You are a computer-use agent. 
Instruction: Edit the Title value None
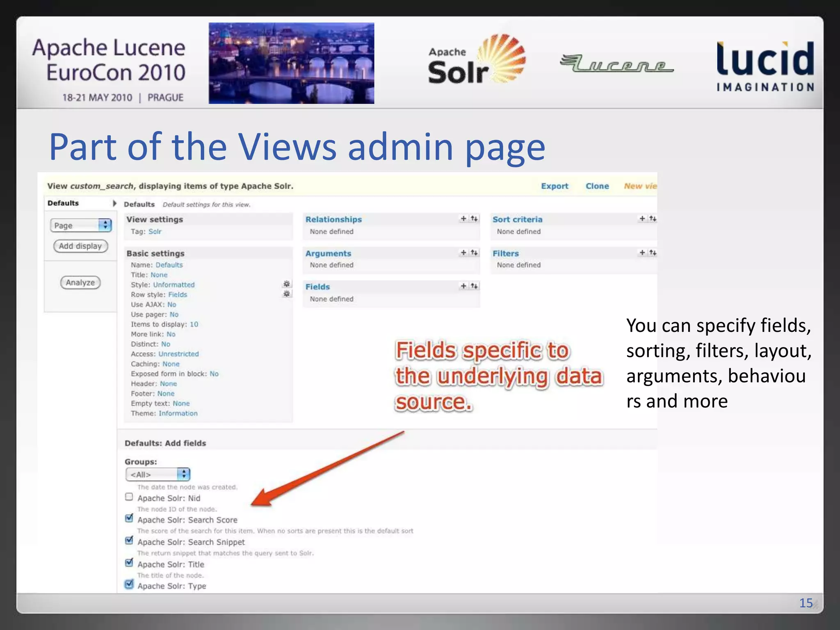click(x=159, y=275)
